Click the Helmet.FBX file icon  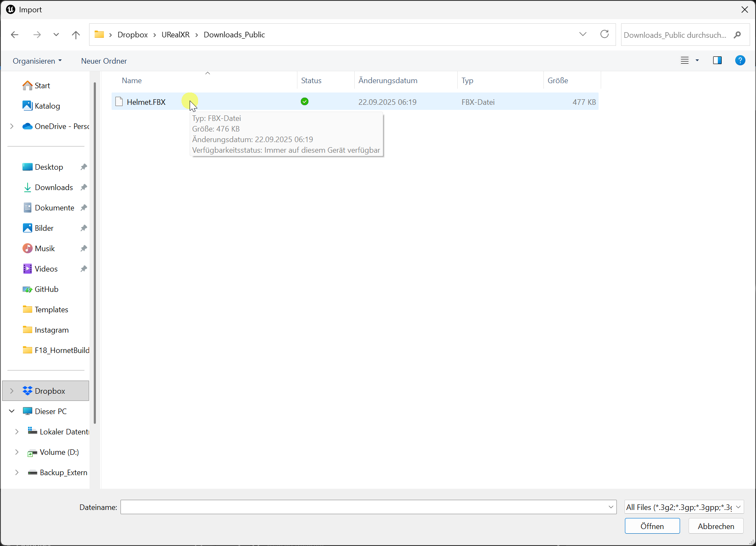point(119,102)
